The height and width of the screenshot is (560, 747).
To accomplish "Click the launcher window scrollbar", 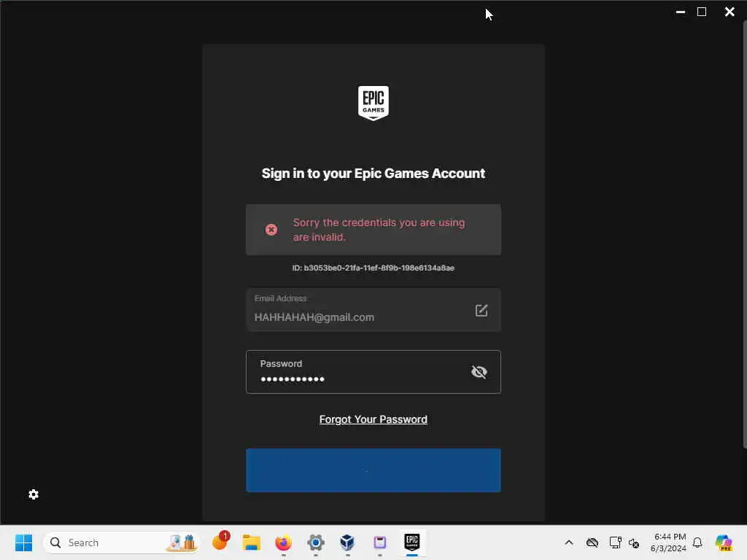I will 744,233.
